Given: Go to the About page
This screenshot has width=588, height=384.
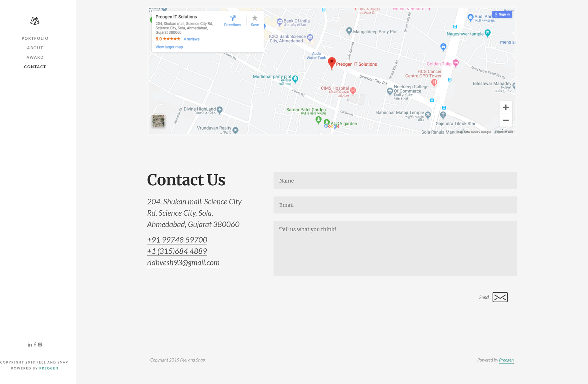Looking at the screenshot, I should click(x=35, y=48).
